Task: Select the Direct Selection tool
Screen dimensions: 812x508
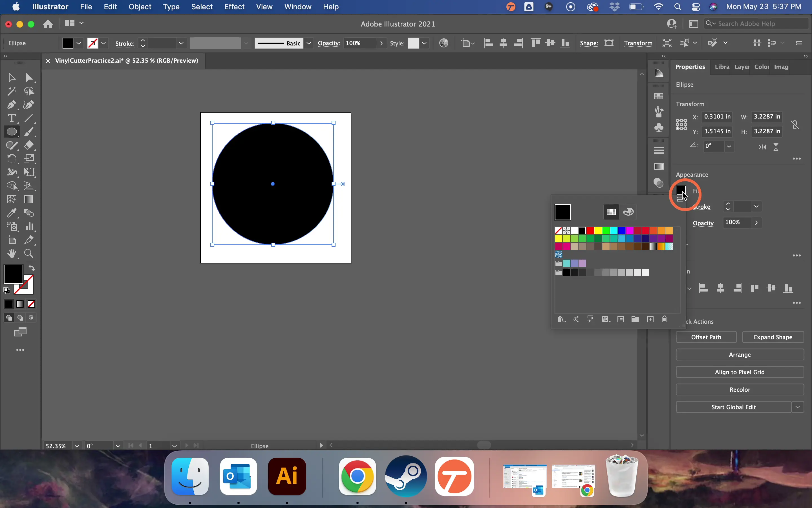Action: pyautogui.click(x=29, y=78)
